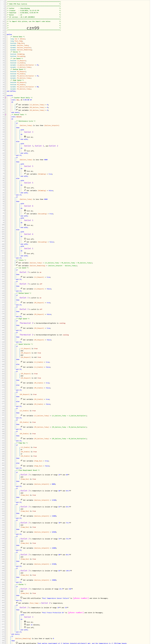Viewport: 151px width, 644px height.
Task: Click the Pump Run comment line
Action: pyautogui.click(x=22, y=443)
